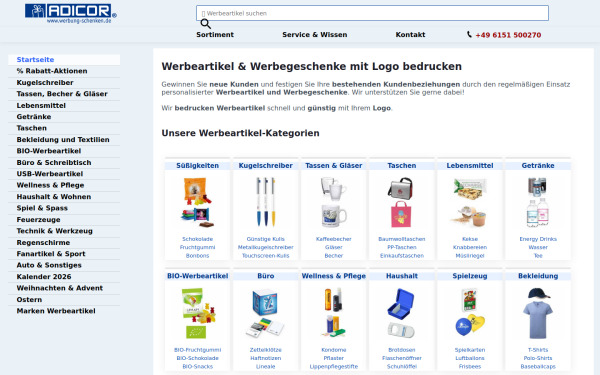Open the Kugelschreiber pens image
Image resolution: width=600 pixels, height=375 pixels.
click(x=266, y=202)
